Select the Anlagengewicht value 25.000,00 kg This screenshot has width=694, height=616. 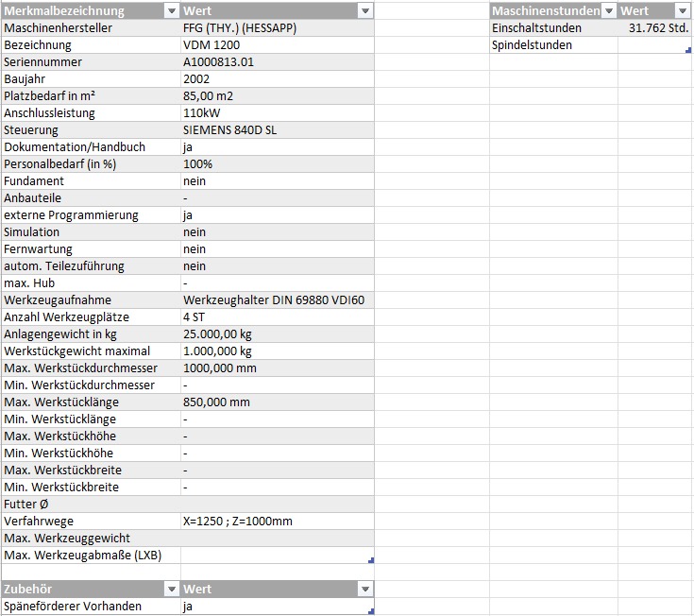[277, 334]
